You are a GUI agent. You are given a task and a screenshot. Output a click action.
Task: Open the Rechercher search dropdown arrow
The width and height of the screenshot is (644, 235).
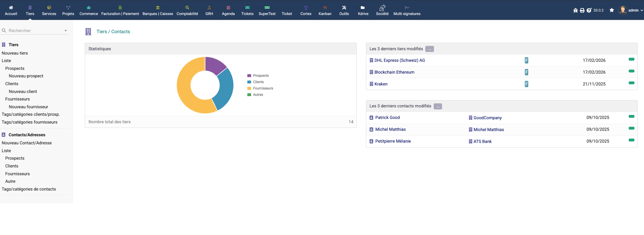66,31
